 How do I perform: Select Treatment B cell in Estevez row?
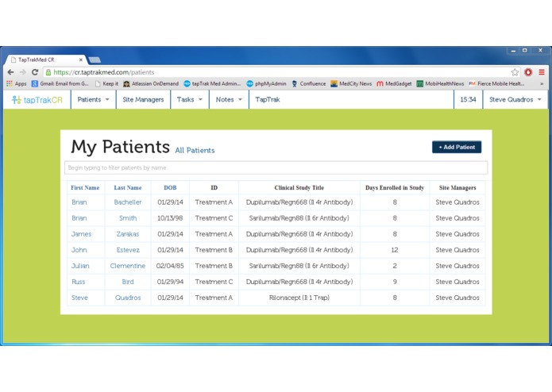[x=214, y=250]
